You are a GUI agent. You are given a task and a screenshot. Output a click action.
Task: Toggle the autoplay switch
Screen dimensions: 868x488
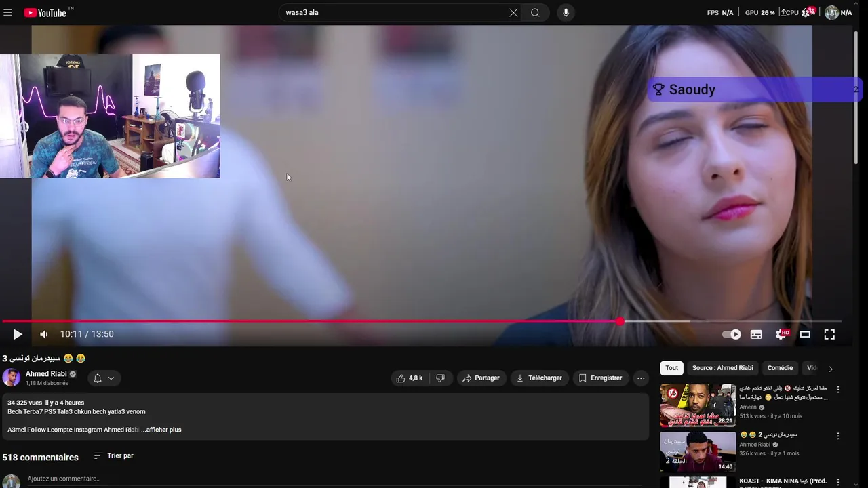coord(732,334)
